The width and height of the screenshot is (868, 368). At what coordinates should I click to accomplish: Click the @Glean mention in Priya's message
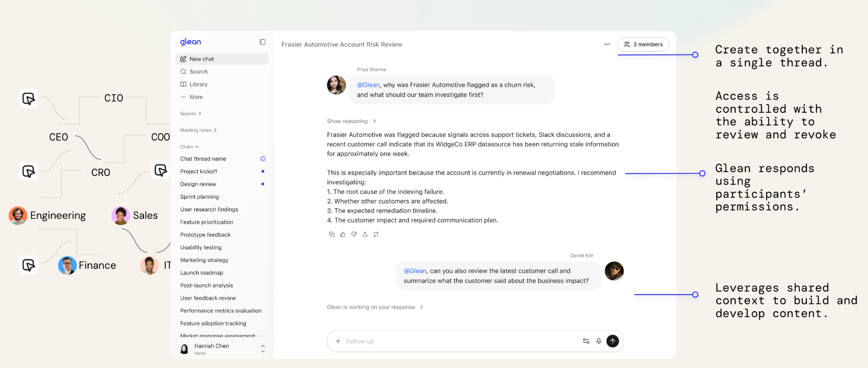[x=368, y=85]
